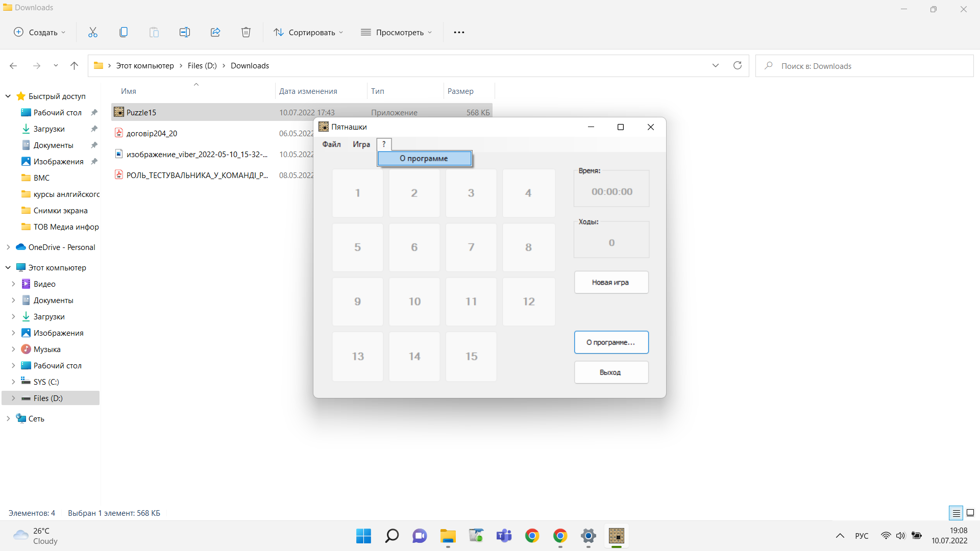Click the Copy icon in Explorer toolbar

pyautogui.click(x=123, y=32)
